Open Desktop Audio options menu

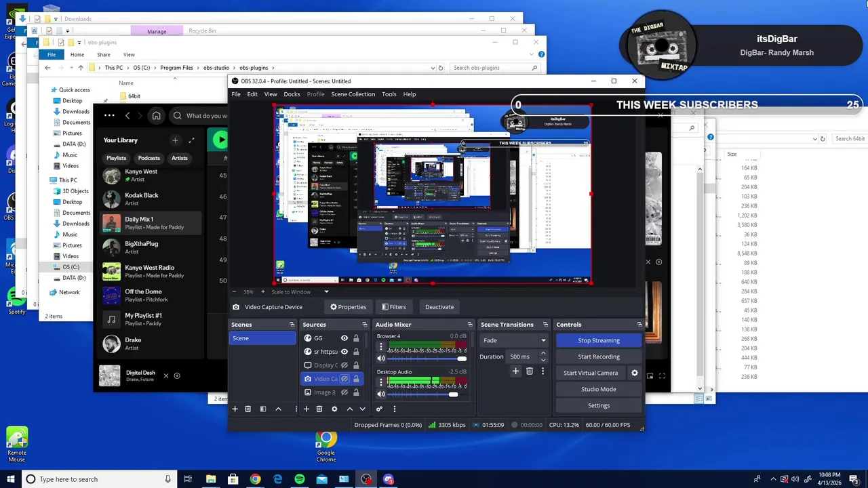point(380,382)
